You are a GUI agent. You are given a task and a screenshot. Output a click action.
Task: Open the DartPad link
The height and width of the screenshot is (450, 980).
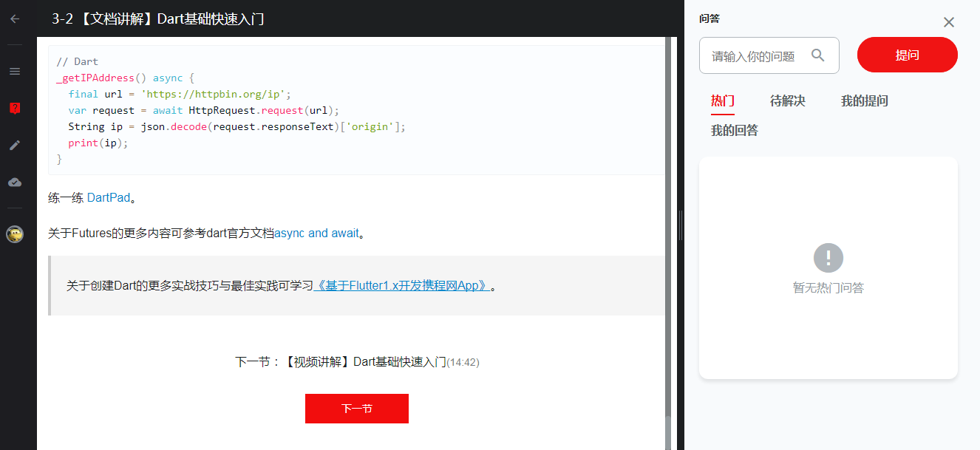[109, 198]
